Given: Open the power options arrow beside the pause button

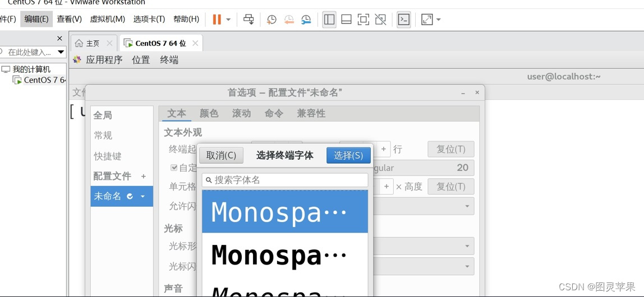Looking at the screenshot, I should (x=228, y=19).
